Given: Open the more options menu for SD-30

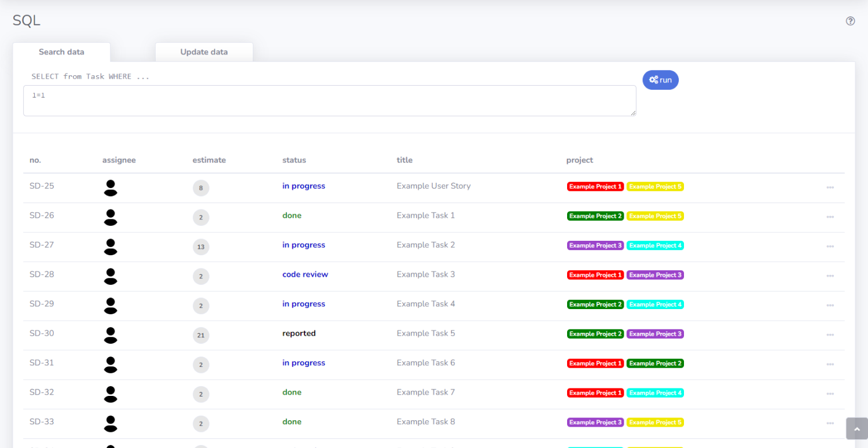Looking at the screenshot, I should tap(830, 335).
